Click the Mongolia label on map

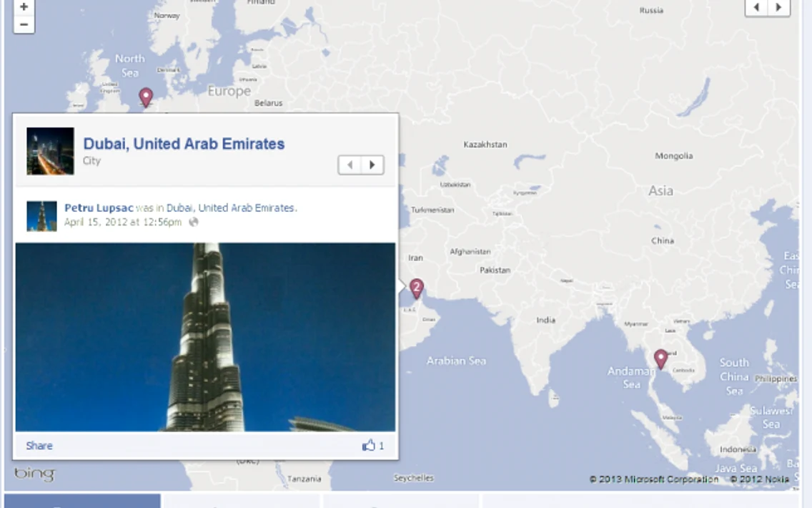674,155
